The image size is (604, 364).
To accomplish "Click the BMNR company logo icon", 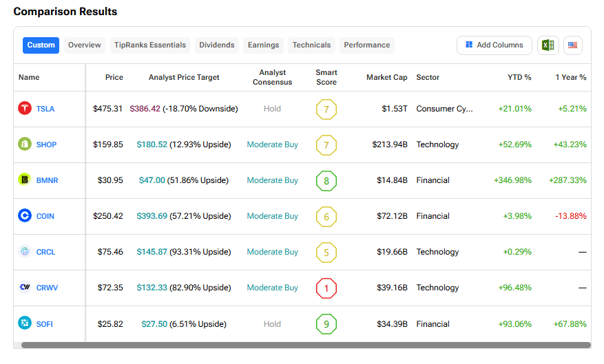I will (25, 180).
